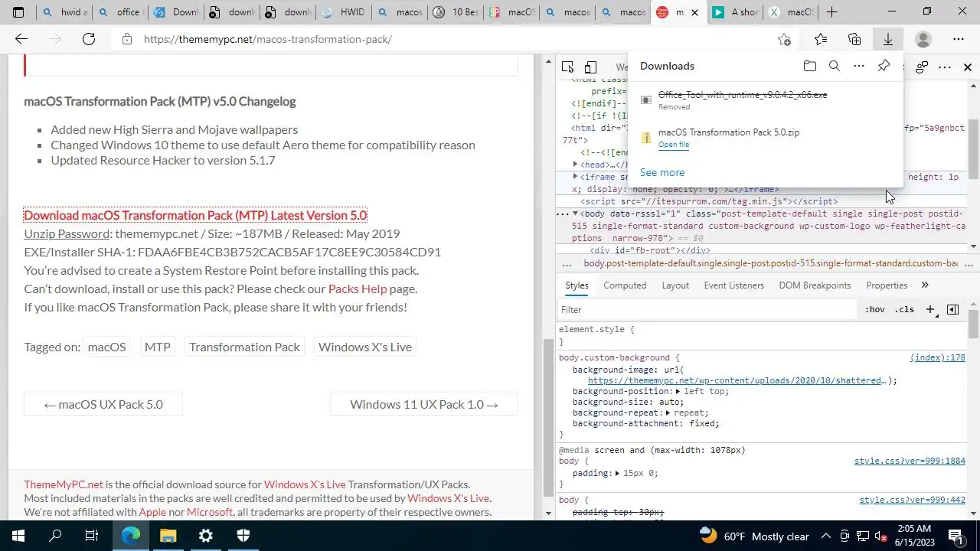Click the zip file icon of macOS Transformation Pack
This screenshot has width=980, height=551.
point(646,138)
